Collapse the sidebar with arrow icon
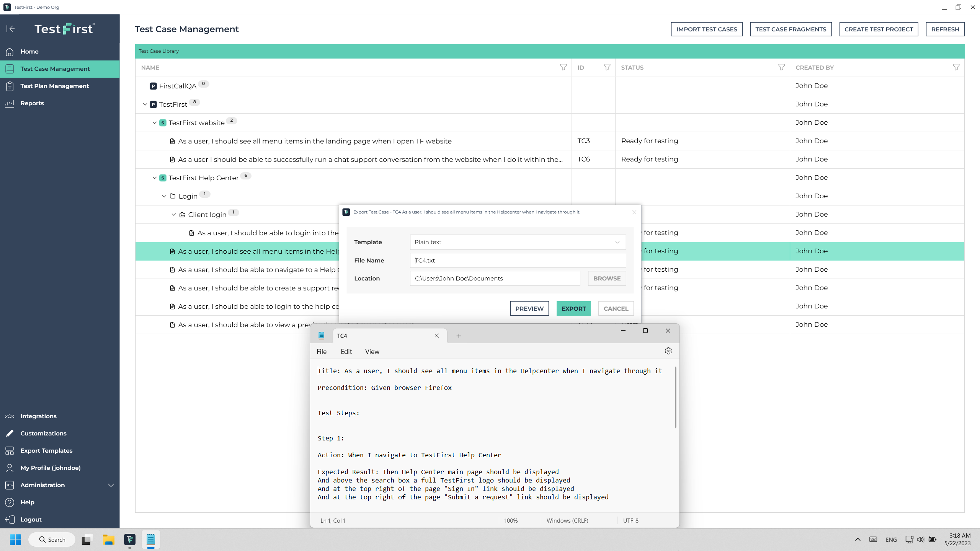Screen dimensions: 980x551 click(11, 29)
